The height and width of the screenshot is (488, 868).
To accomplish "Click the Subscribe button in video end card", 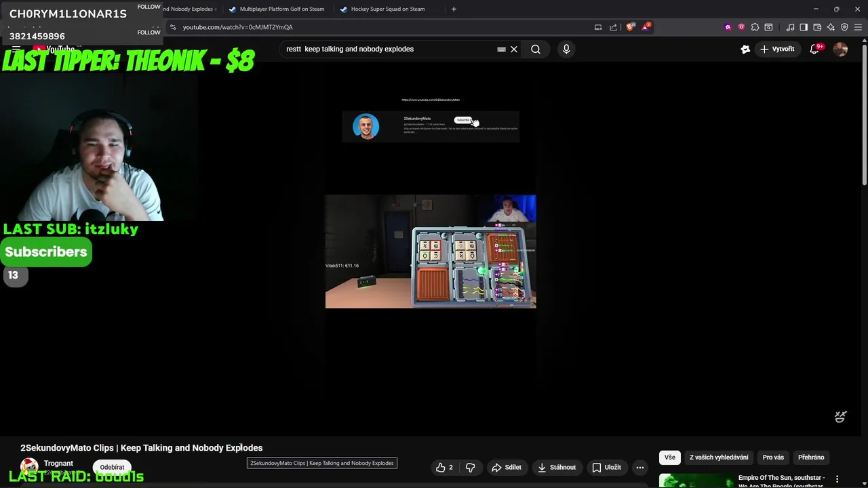I will click(463, 120).
